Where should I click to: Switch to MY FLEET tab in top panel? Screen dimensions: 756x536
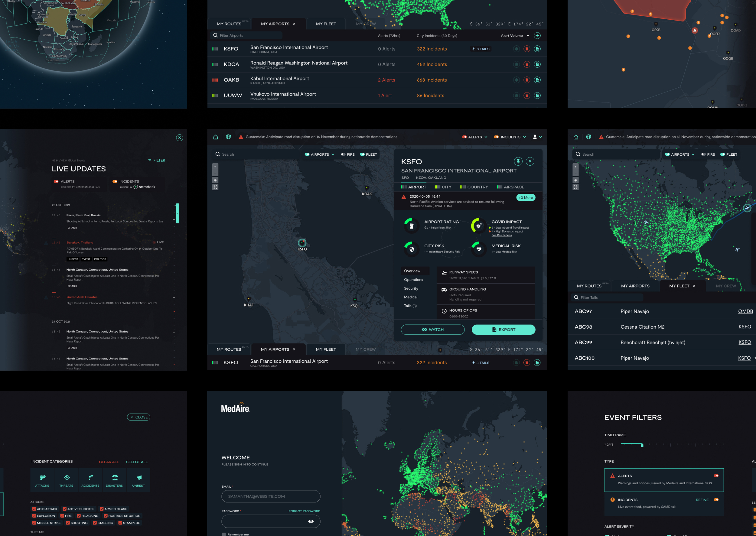coord(325,24)
